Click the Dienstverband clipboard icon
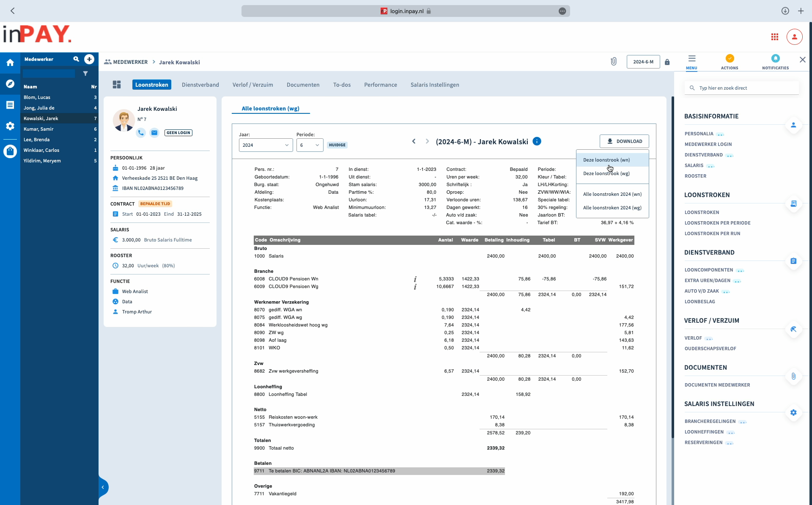 point(793,261)
